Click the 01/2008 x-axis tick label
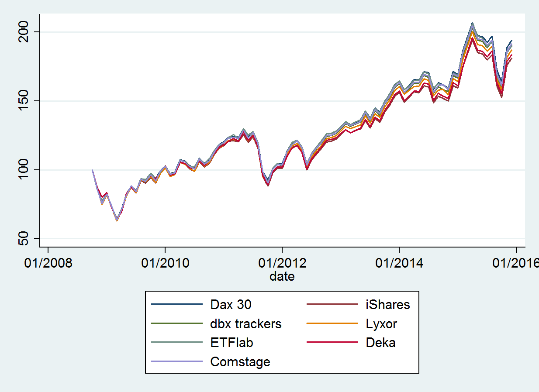This screenshot has width=539, height=392. 48,264
